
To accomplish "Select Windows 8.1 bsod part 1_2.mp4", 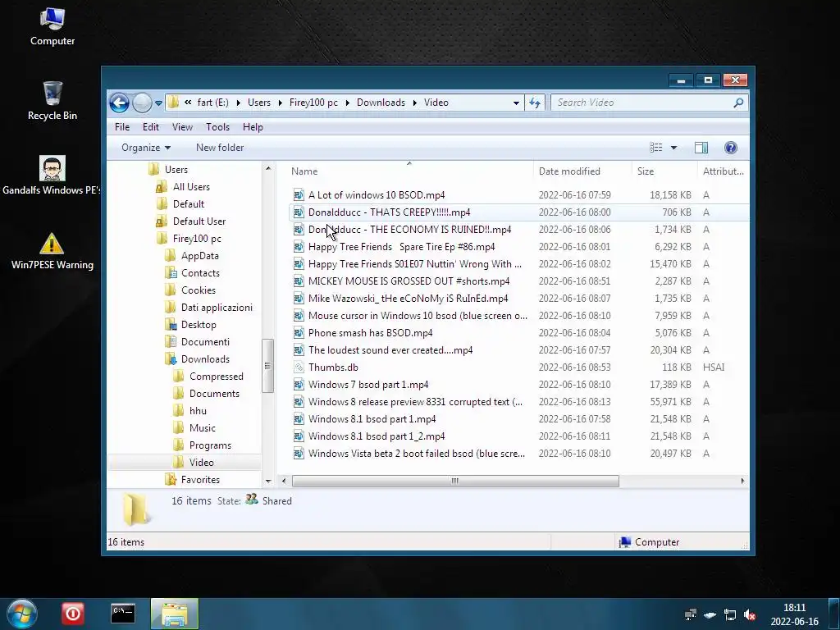I will click(x=376, y=436).
